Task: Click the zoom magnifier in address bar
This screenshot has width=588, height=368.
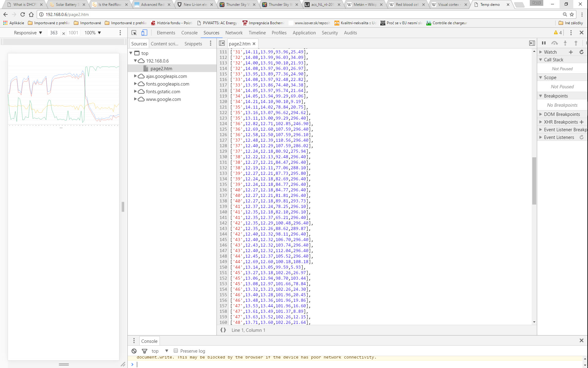Action: point(565,14)
